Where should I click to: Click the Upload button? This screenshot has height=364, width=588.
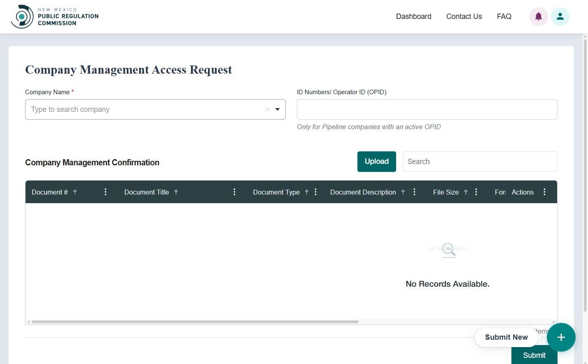tap(376, 161)
